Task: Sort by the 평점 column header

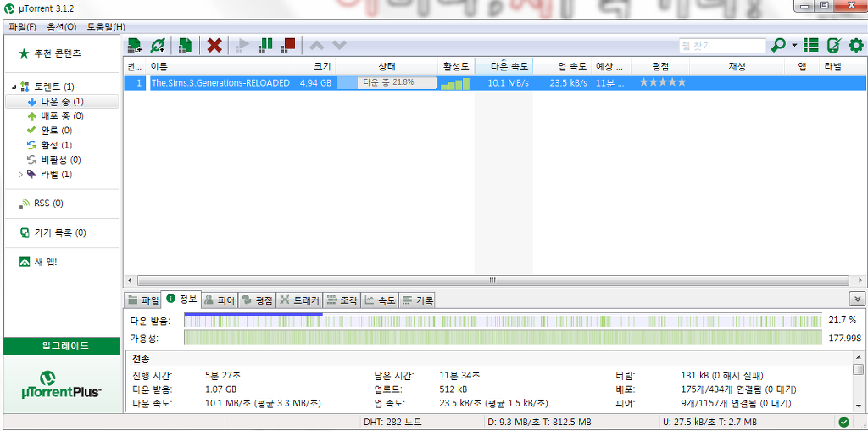Action: point(660,66)
